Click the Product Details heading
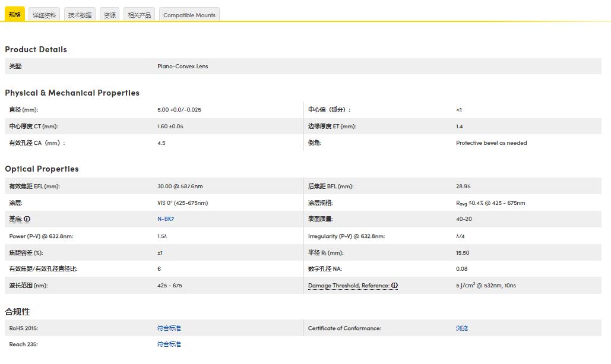 click(36, 49)
